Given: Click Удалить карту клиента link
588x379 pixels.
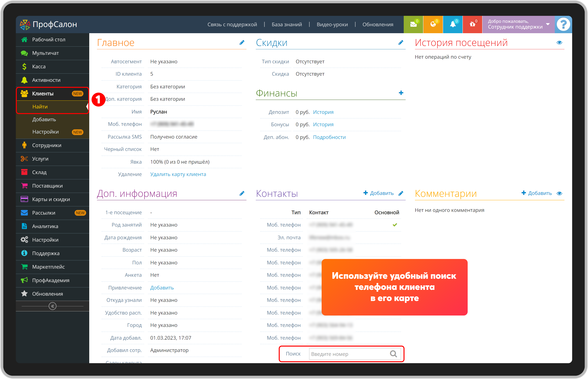Looking at the screenshot, I should click(178, 174).
